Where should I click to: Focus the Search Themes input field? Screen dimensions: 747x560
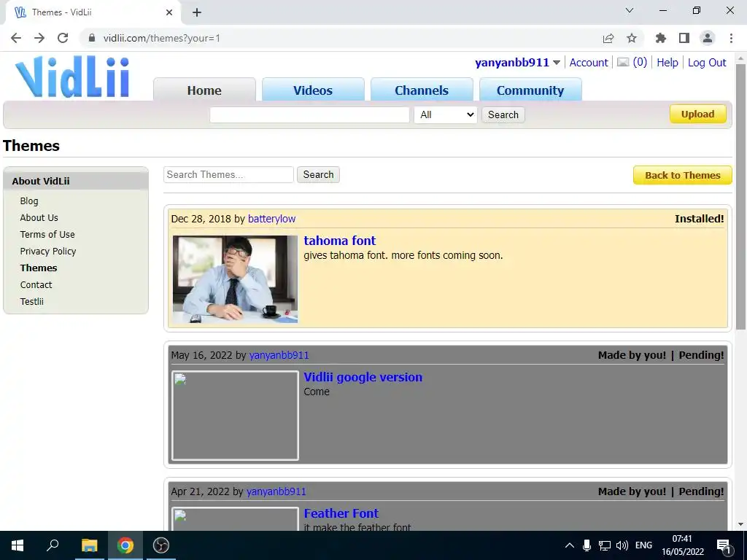point(228,175)
